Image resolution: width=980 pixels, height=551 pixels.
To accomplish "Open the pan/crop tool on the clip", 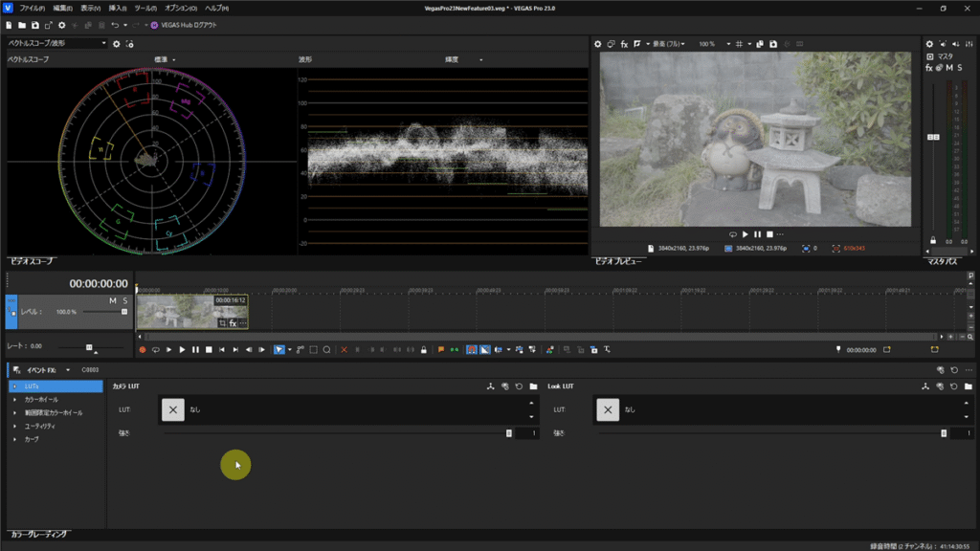I will click(222, 323).
